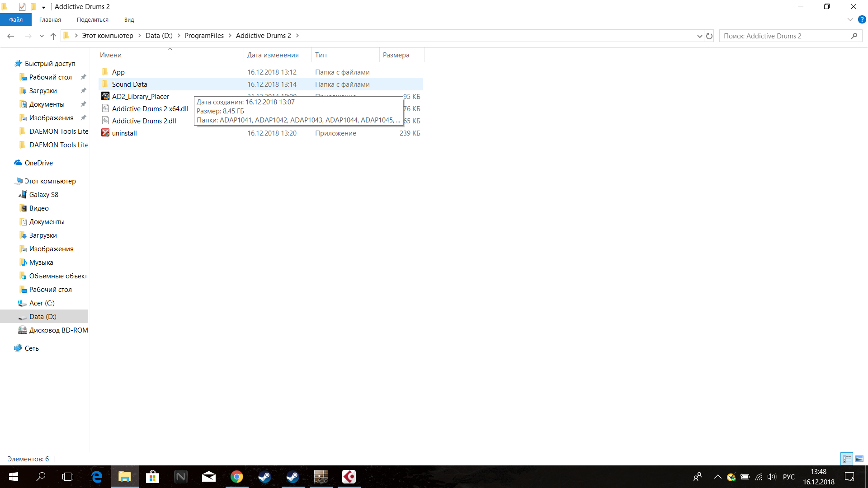
Task: Sort files by Дата изменения column
Action: click(273, 55)
